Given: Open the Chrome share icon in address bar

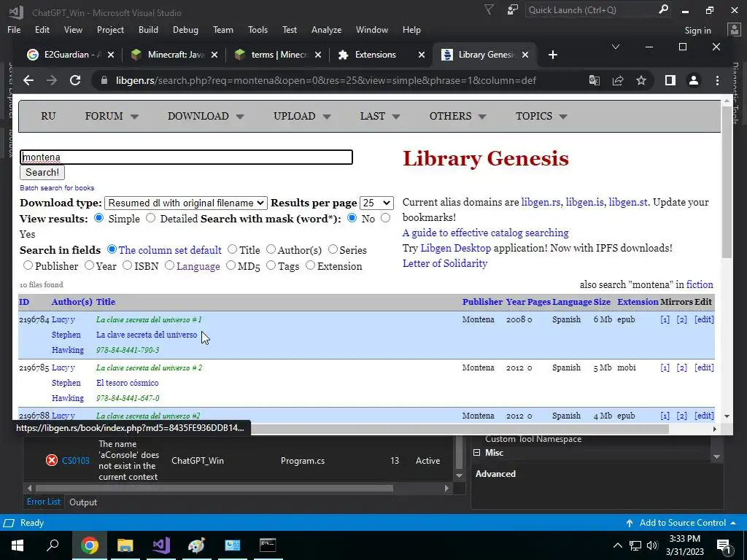Looking at the screenshot, I should coord(618,80).
